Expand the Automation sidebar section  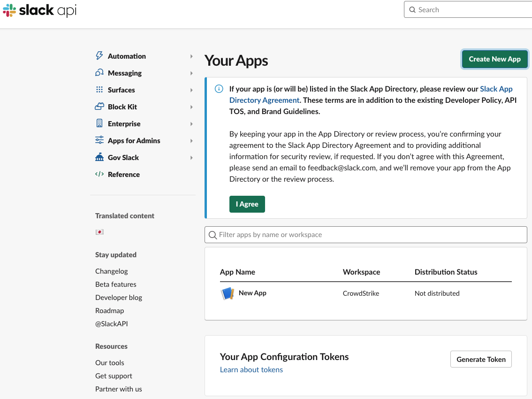pyautogui.click(x=191, y=56)
